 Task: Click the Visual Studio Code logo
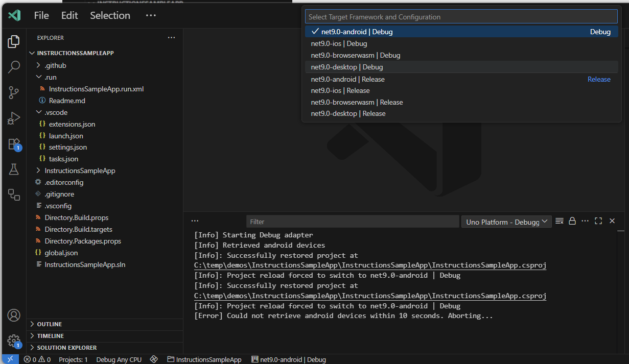point(14,15)
